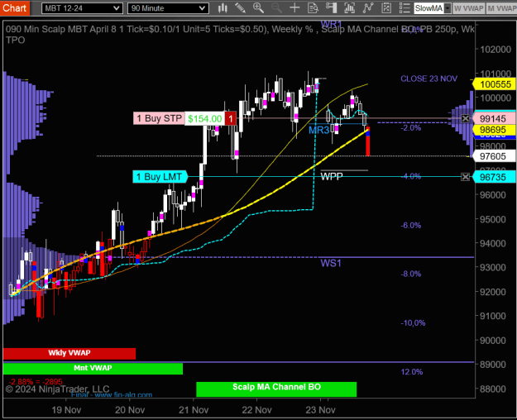Click the W VWAP toolbar button

[468, 8]
